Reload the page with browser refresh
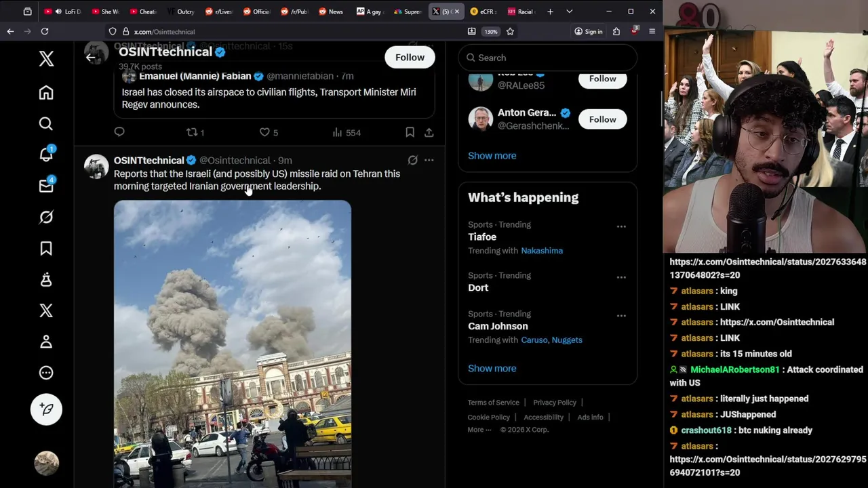The image size is (868, 488). [44, 31]
